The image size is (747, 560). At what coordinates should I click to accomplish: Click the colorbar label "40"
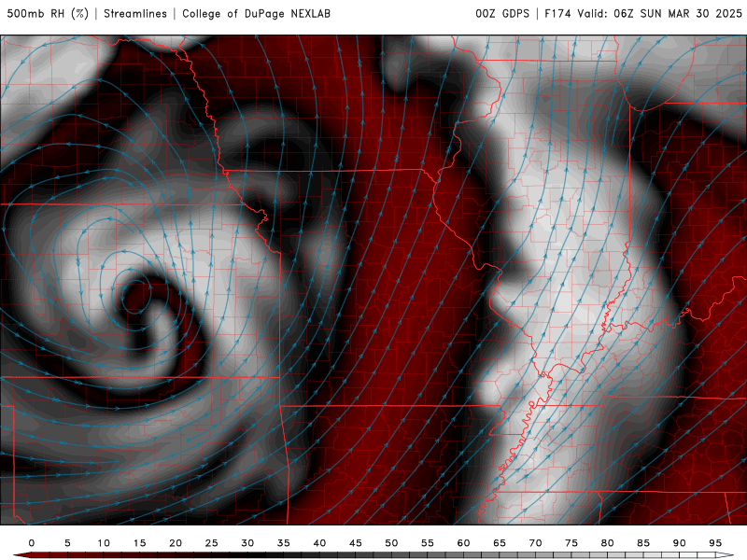click(x=319, y=543)
